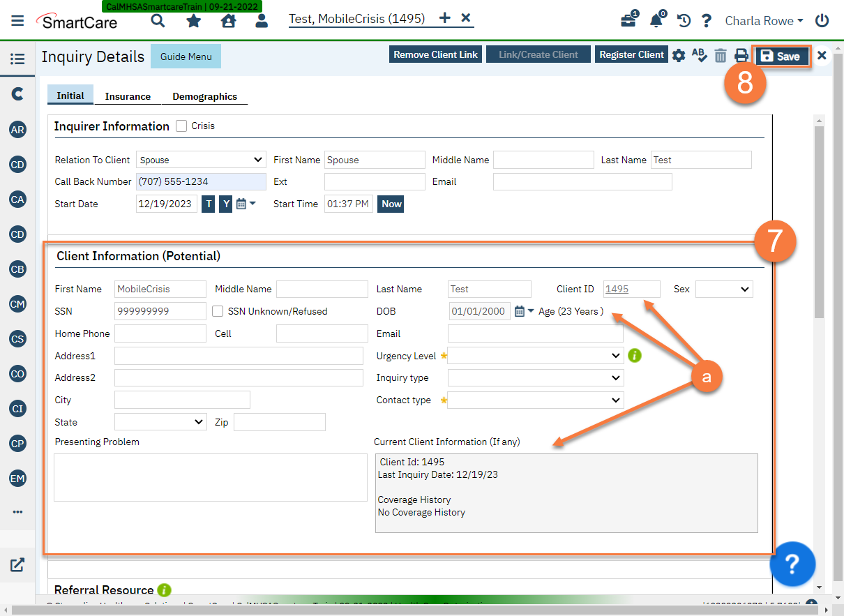The width and height of the screenshot is (844, 616).
Task: Open the search magnifier tool
Action: [158, 20]
